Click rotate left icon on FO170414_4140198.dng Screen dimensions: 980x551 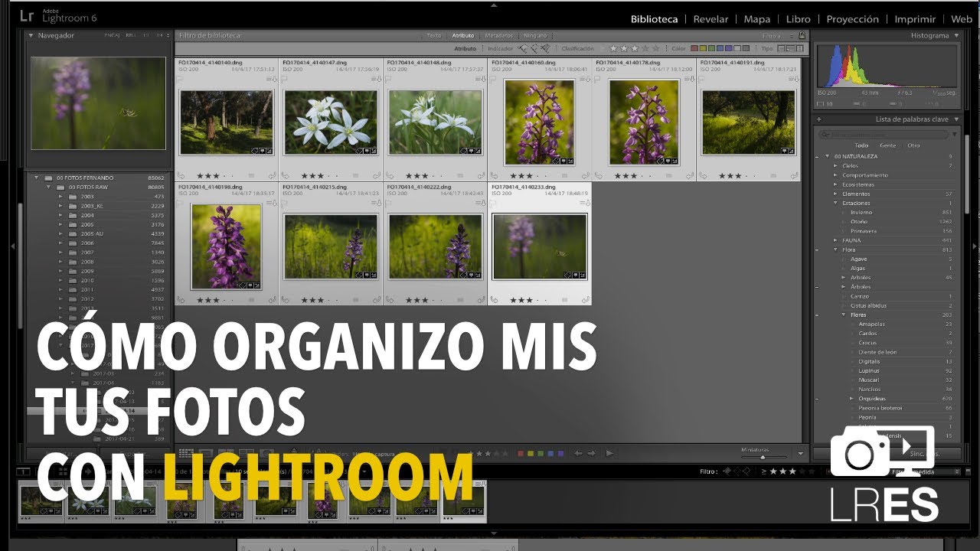(x=180, y=300)
